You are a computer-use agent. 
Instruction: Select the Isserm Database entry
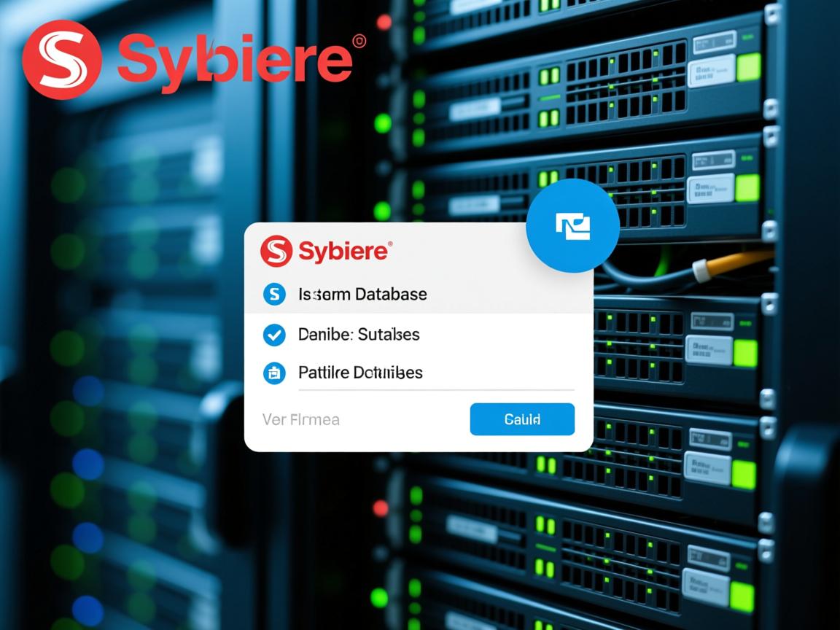pos(362,295)
